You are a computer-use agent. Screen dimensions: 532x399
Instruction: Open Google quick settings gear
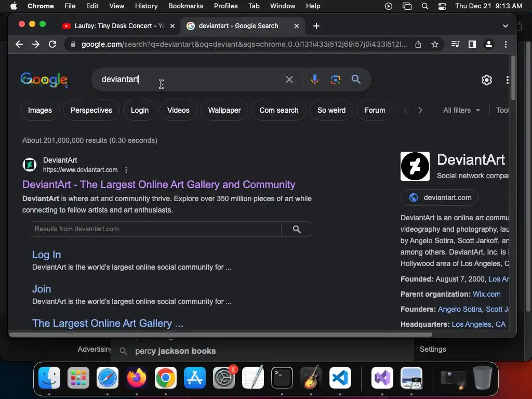[x=486, y=79]
